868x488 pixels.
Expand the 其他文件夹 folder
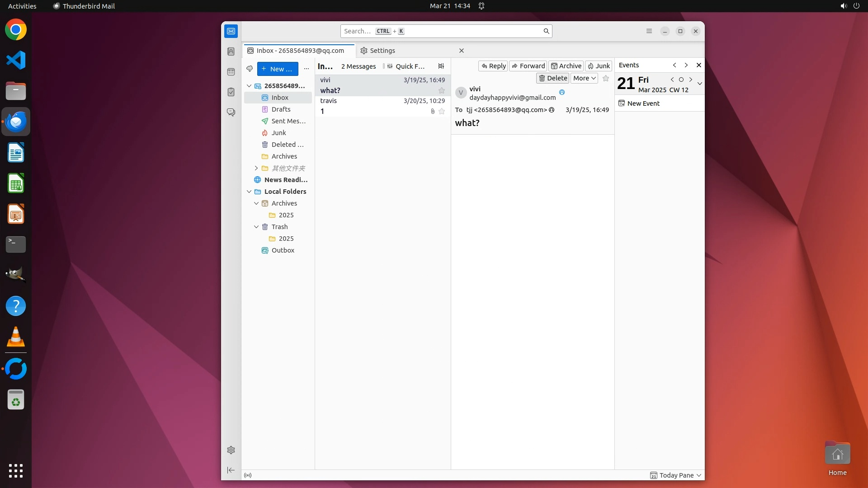(x=256, y=168)
